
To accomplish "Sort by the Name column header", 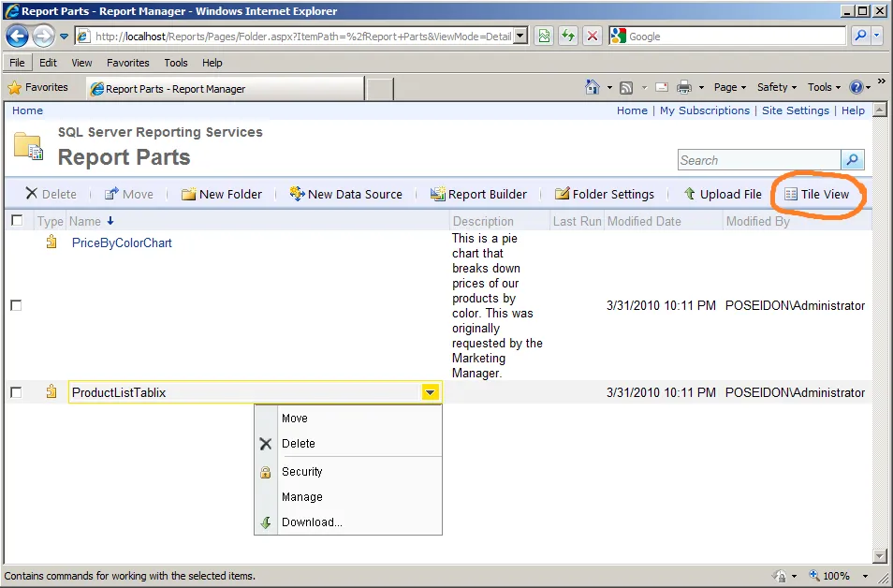I will click(85, 221).
